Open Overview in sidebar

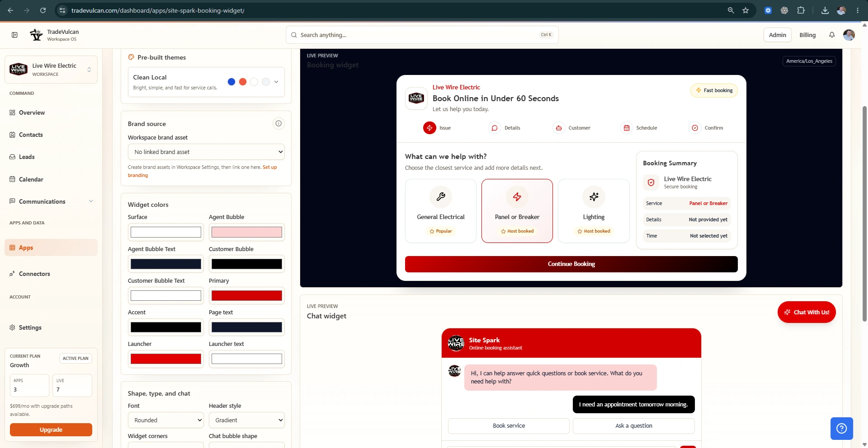click(51, 112)
